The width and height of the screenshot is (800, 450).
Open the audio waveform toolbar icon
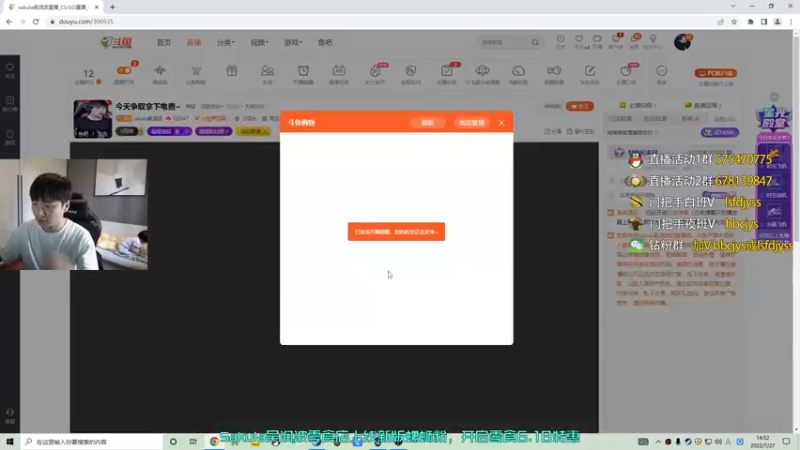pyautogui.click(x=160, y=73)
